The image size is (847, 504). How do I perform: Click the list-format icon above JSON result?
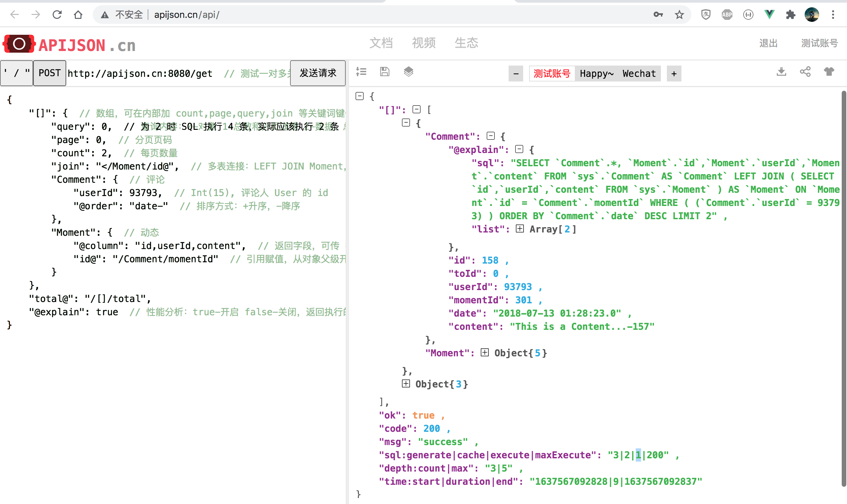pos(361,72)
